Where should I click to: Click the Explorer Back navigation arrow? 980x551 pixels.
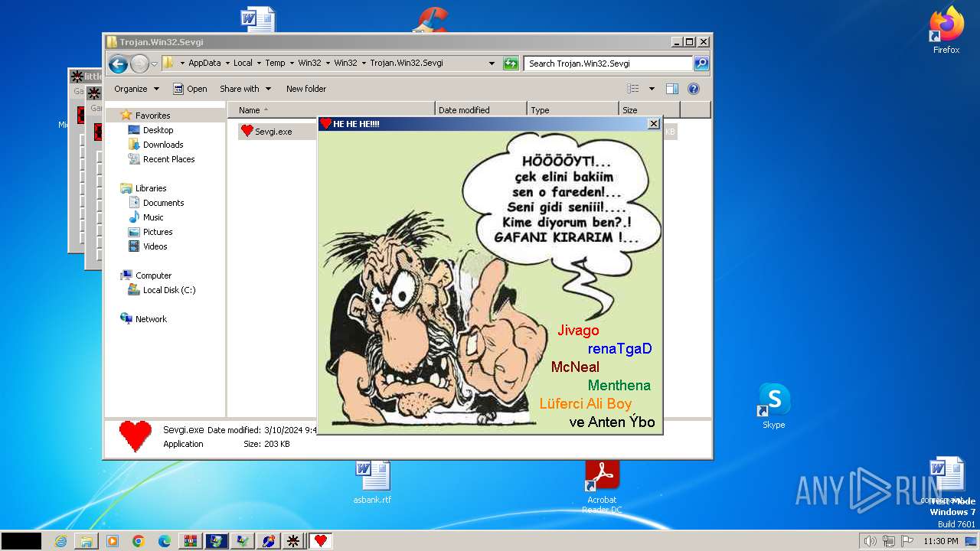tap(118, 64)
